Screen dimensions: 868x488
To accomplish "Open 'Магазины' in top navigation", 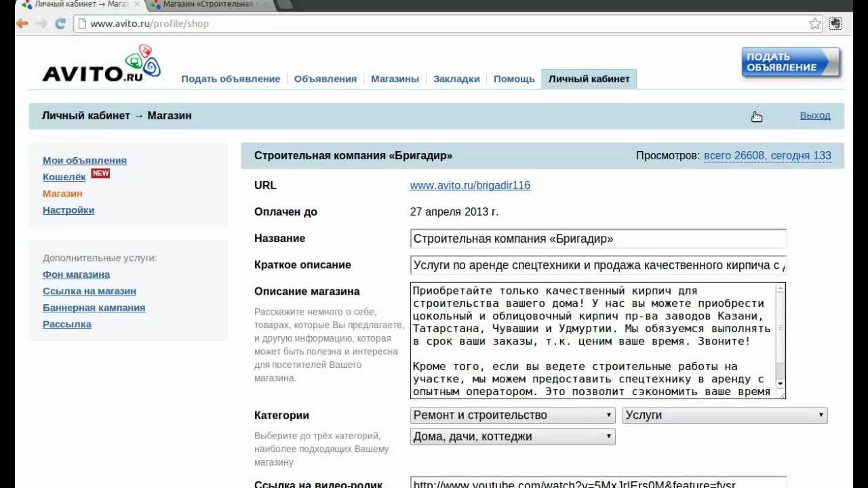I will 395,79.
